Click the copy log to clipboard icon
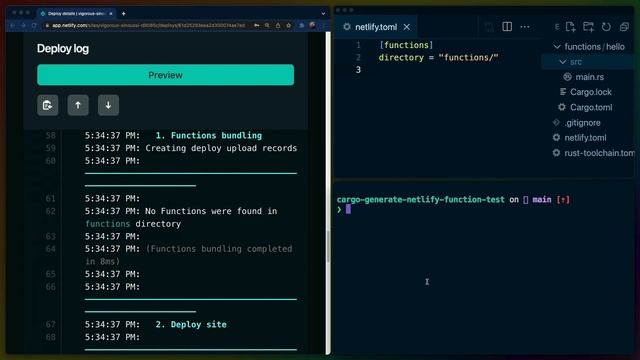Screen dimensions: 640x360 click(x=48, y=105)
